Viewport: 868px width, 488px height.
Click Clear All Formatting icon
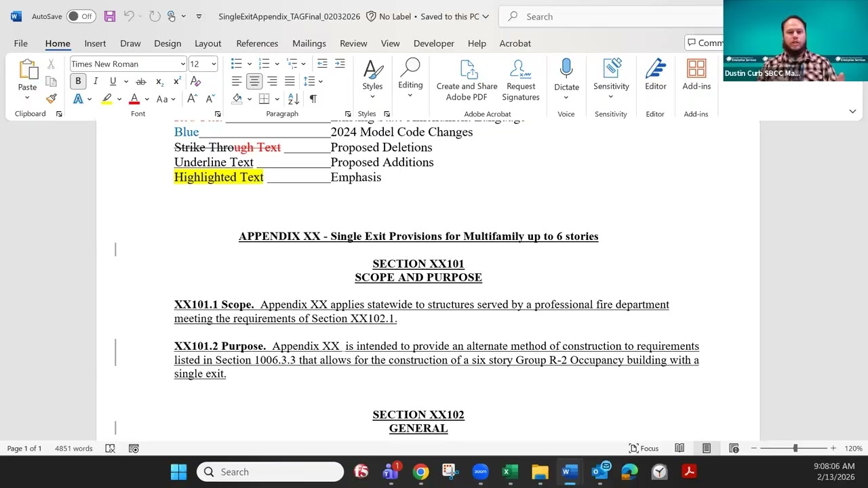point(195,81)
